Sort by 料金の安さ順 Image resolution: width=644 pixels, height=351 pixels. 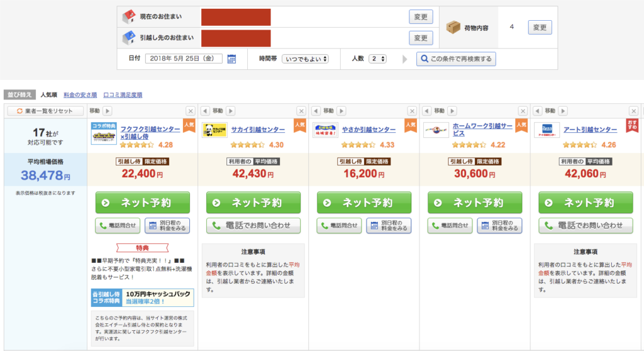click(80, 95)
